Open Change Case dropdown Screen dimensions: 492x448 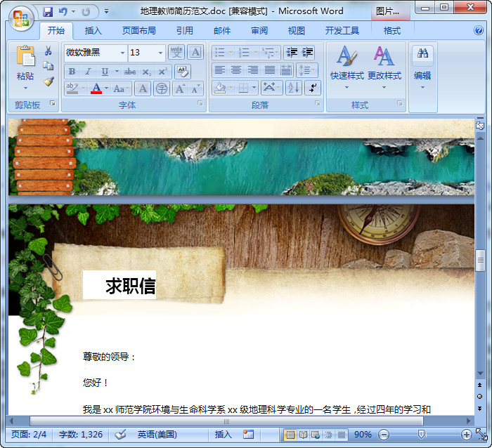(122, 88)
